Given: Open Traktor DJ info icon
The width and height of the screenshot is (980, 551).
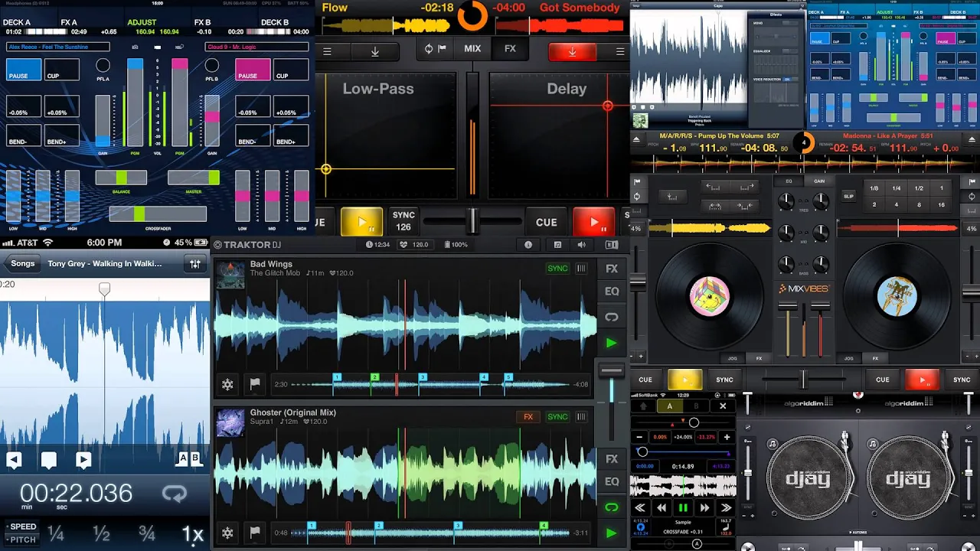Looking at the screenshot, I should tap(528, 245).
